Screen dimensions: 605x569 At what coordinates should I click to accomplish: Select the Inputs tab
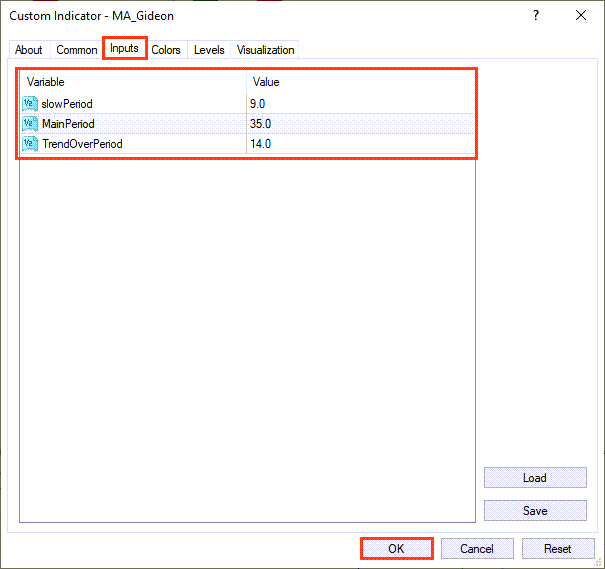[124, 48]
